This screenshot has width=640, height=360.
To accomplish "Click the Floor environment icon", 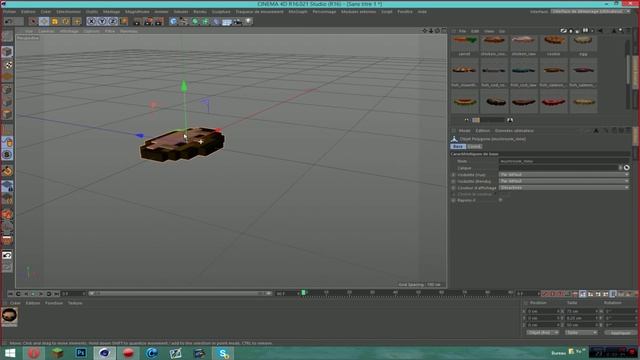I will click(x=227, y=21).
